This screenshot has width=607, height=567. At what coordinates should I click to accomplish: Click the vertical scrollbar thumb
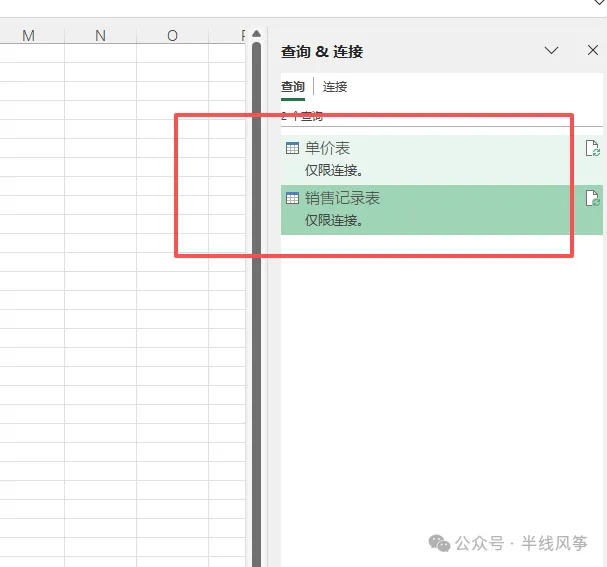pos(256,304)
